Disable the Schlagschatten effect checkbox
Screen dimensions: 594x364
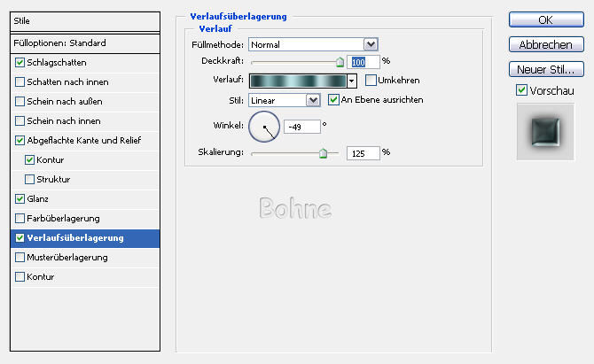click(20, 63)
